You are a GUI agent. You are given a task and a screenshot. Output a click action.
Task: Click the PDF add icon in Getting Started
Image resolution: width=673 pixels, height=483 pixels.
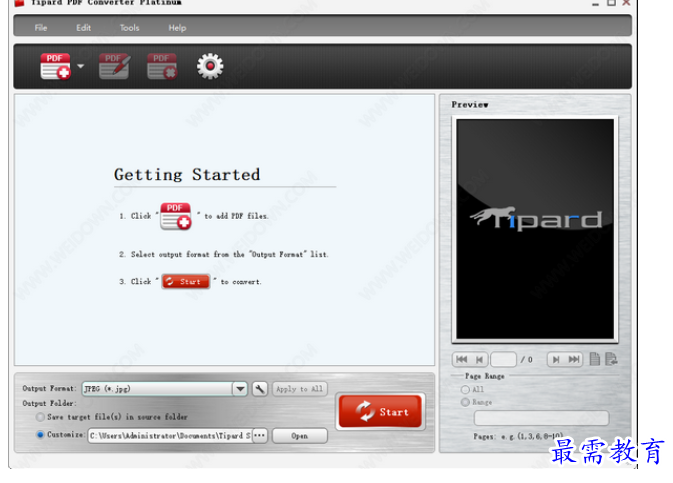(176, 216)
